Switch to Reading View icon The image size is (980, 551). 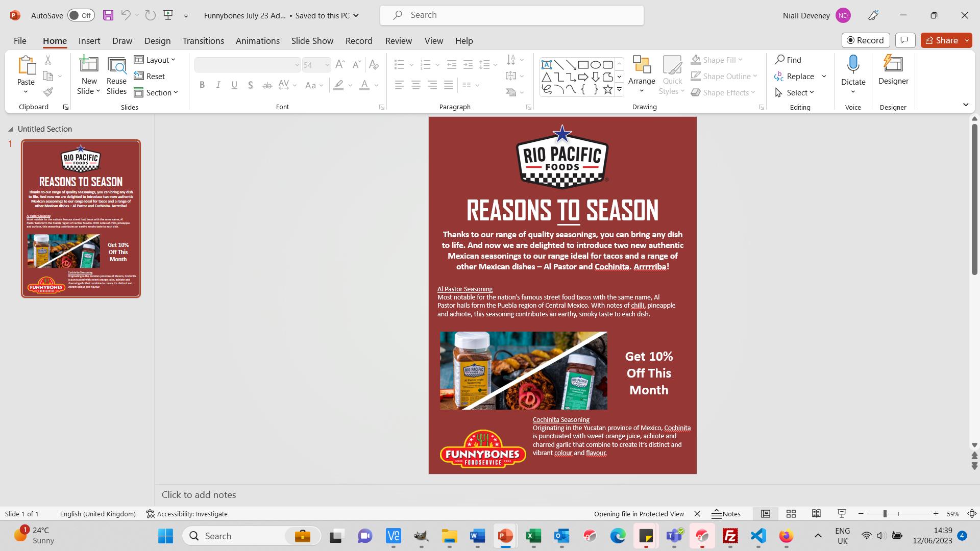(x=816, y=514)
